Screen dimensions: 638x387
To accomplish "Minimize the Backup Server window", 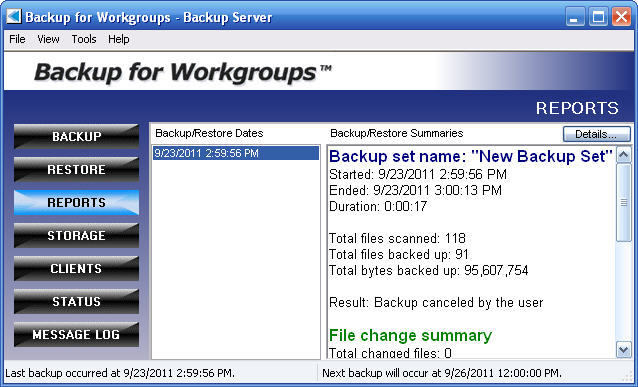I will pyautogui.click(x=575, y=17).
